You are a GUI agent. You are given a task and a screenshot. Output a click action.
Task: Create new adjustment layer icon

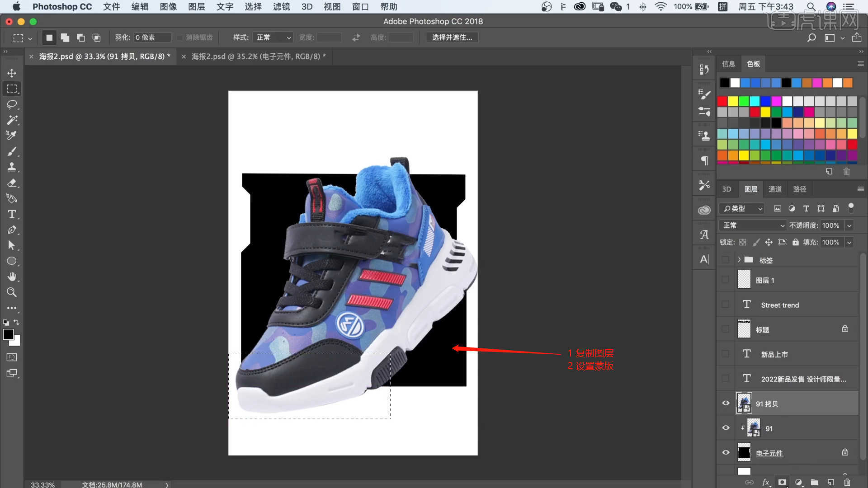pos(798,482)
